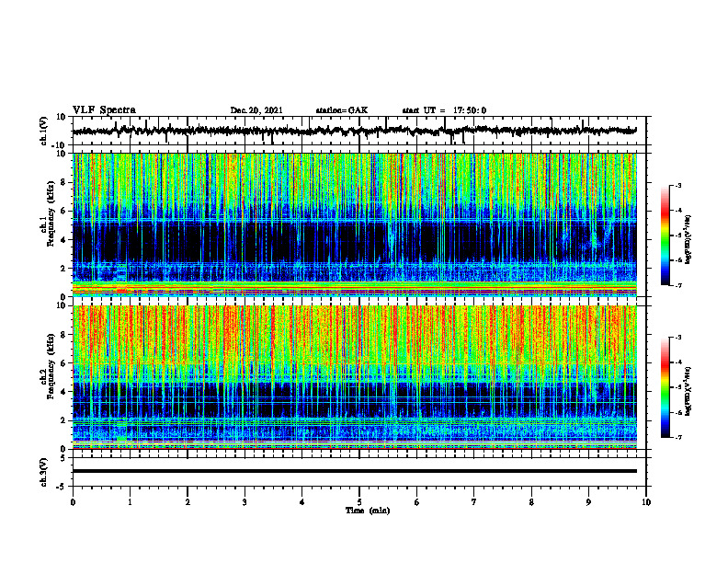Viewport: 728px width, 563px height.
Task: Click the "start UT = 17:50:0" header text
Action: 444,110
